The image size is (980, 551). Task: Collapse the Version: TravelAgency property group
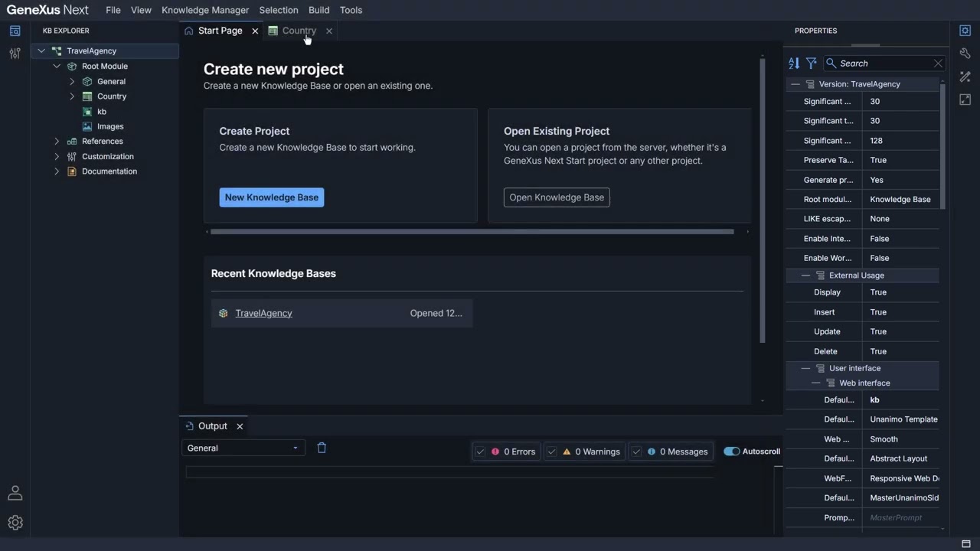point(795,84)
